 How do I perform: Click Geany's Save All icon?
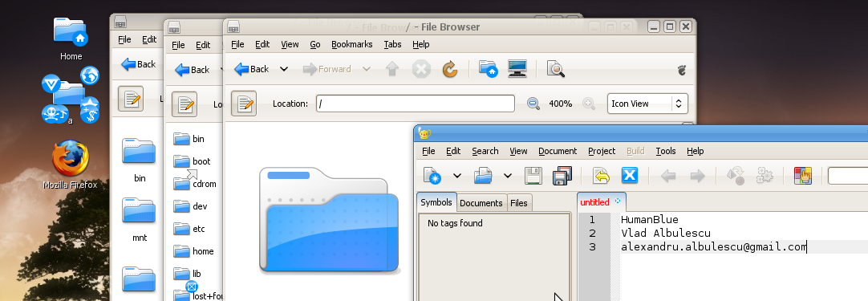coord(562,177)
